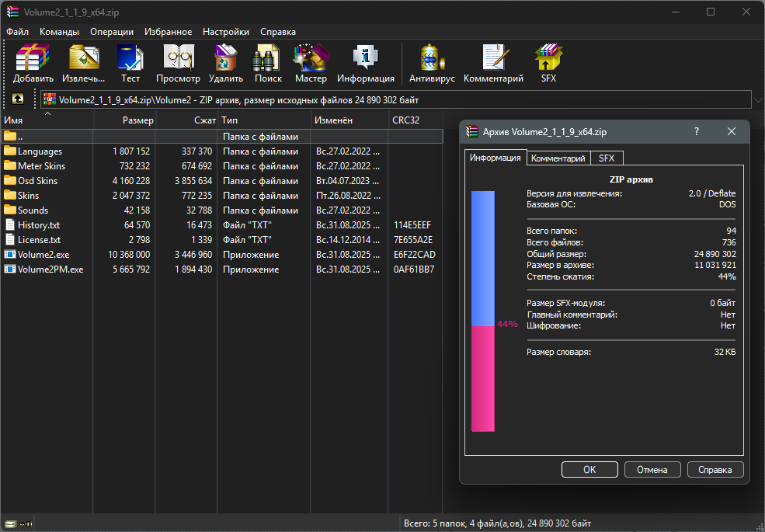Click the Volume2.exe application icon
Screen dimensions: 765x532
coord(10,254)
